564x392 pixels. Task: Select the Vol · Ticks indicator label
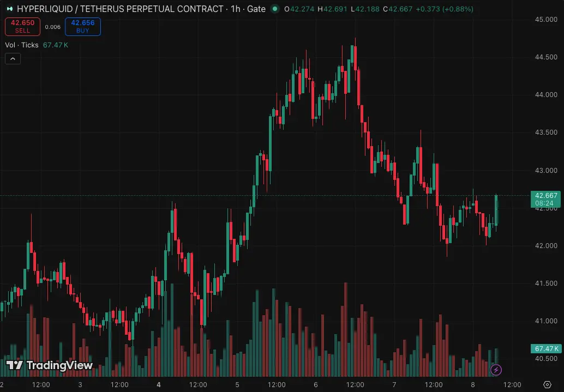point(22,45)
